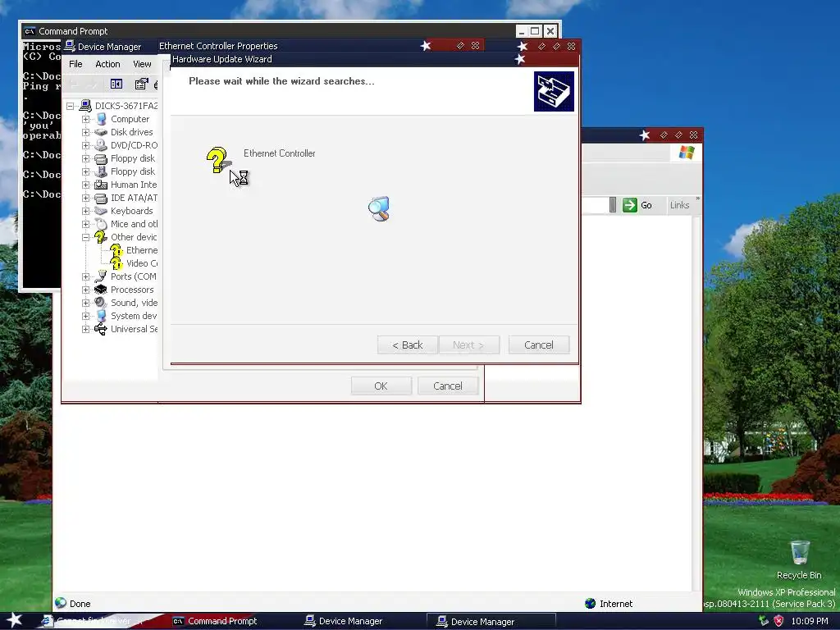Click the hardware wizard banner icon
The image size is (840, 630).
coord(554,92)
